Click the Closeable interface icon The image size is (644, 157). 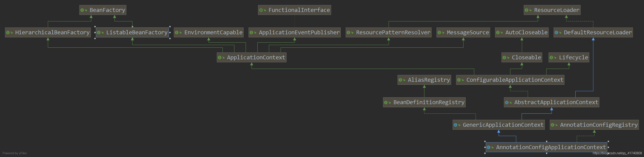[x=505, y=58]
